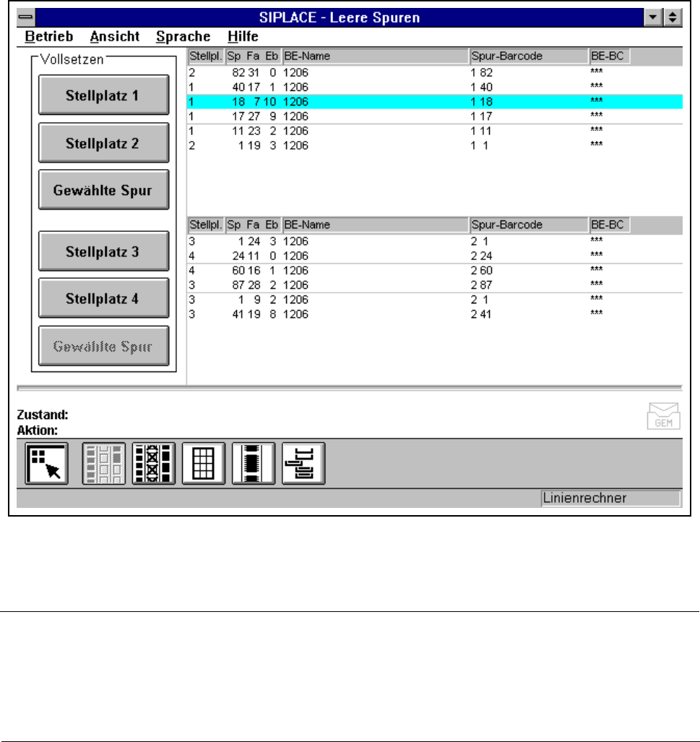
Task: Click the grayed feeder-tracks toolbar icon
Action: point(103,463)
